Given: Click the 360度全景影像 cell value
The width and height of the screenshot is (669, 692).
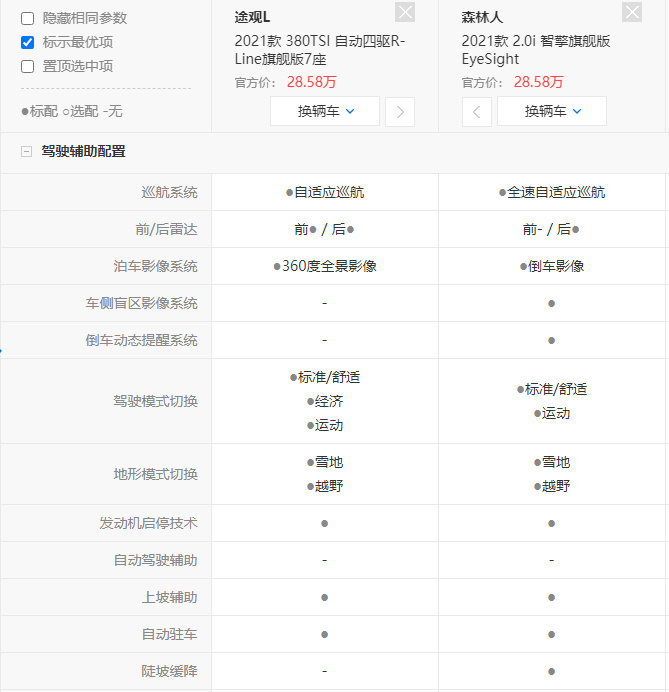Looking at the screenshot, I should (325, 266).
